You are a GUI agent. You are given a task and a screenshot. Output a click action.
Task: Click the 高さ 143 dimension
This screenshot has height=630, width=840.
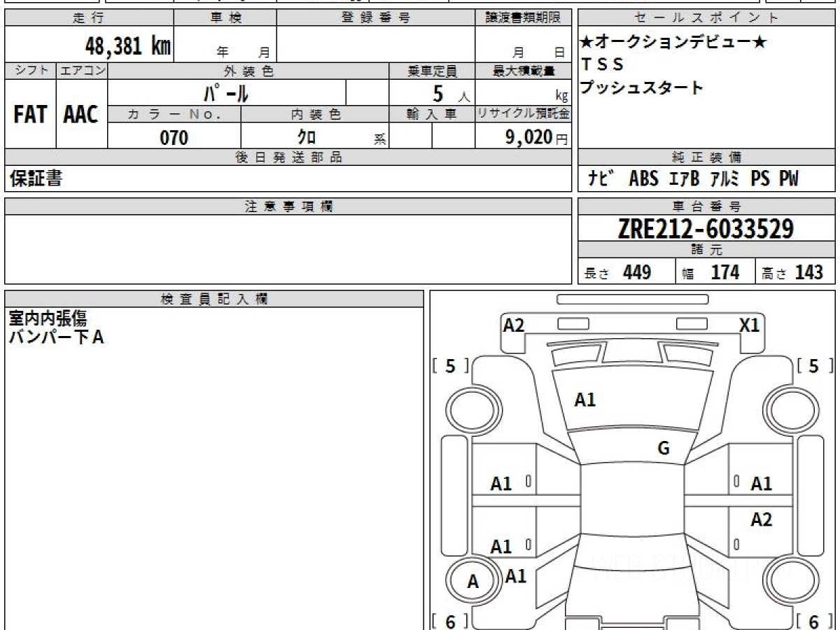pos(793,272)
